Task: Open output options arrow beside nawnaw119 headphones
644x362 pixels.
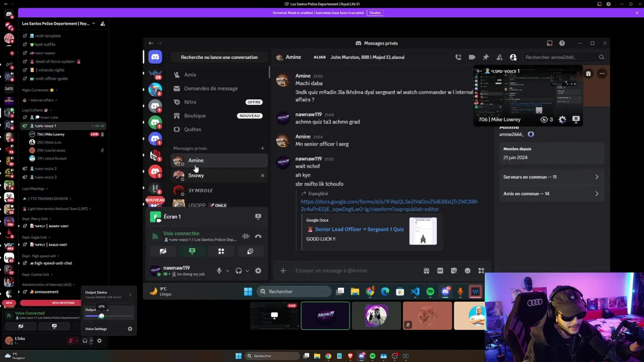Action: pyautogui.click(x=247, y=271)
